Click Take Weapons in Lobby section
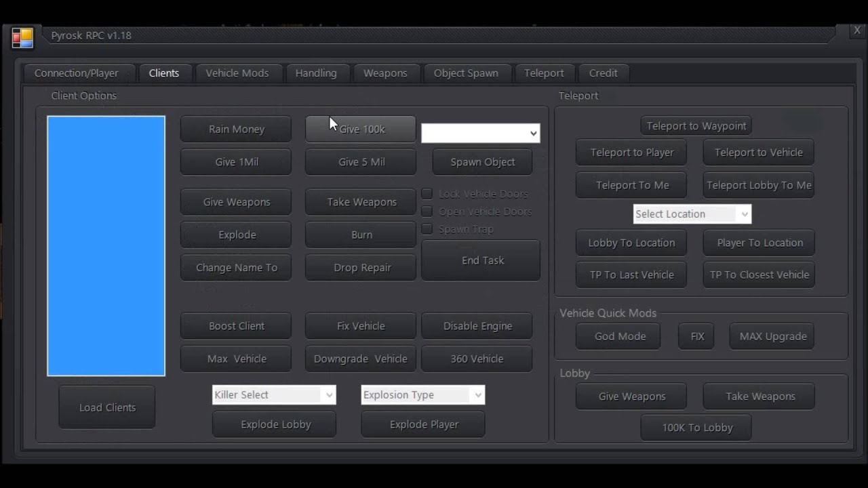868x488 pixels. [759, 396]
